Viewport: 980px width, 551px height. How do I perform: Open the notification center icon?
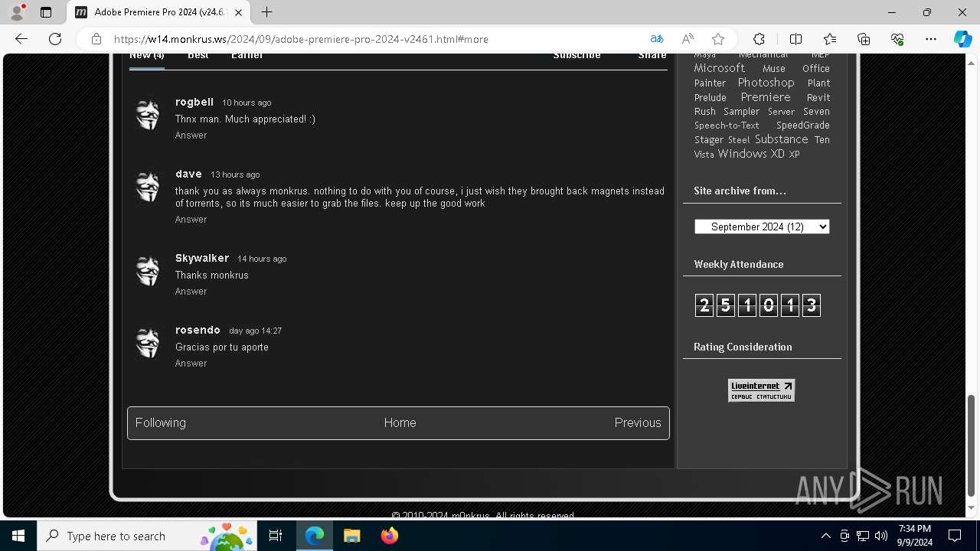(x=955, y=536)
